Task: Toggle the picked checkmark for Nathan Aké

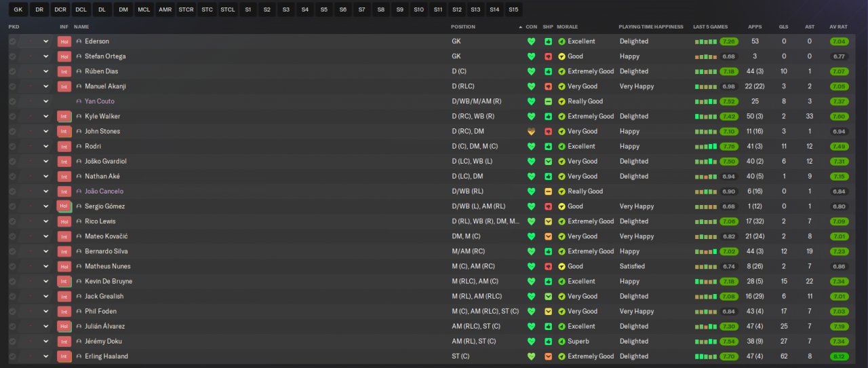Action: coord(12,177)
